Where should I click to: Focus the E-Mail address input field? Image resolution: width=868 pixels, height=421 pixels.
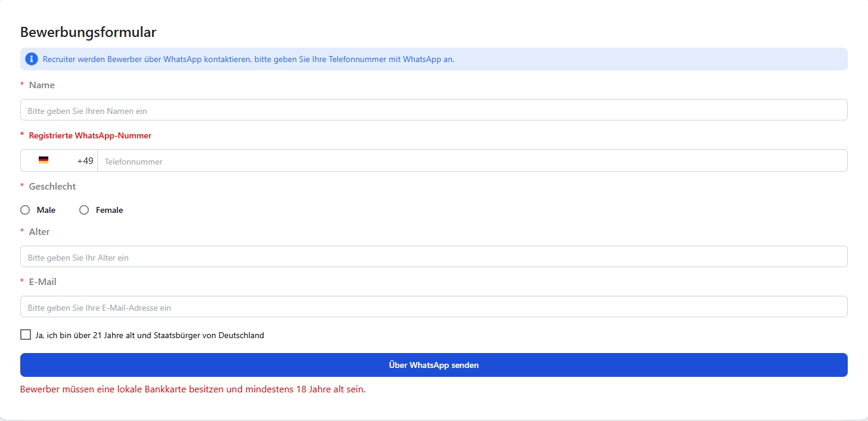434,307
